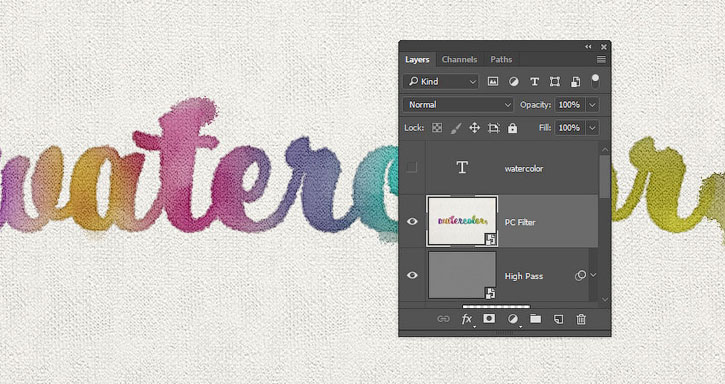
Task: Select the High Pass layer thumbnail
Action: click(462, 275)
